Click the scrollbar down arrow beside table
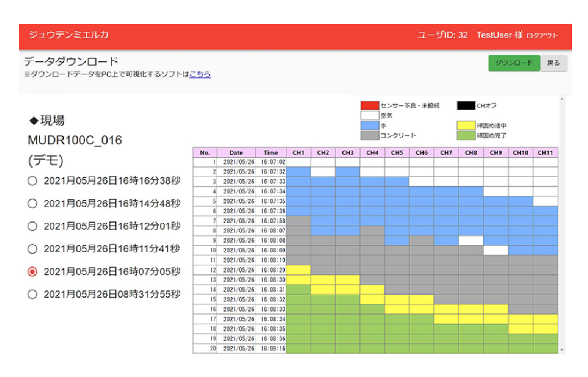588x377 pixels. [x=562, y=350]
